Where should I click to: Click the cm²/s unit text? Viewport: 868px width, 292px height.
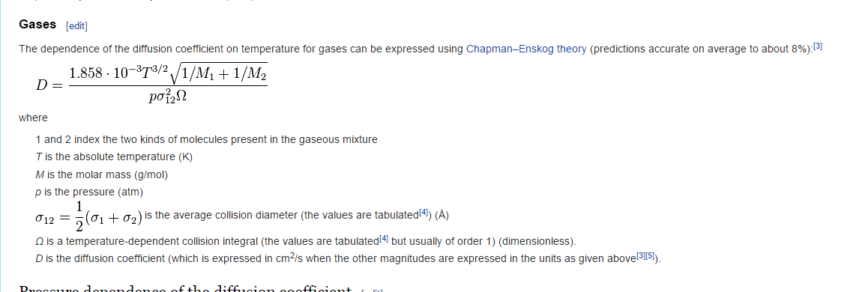[x=289, y=258]
